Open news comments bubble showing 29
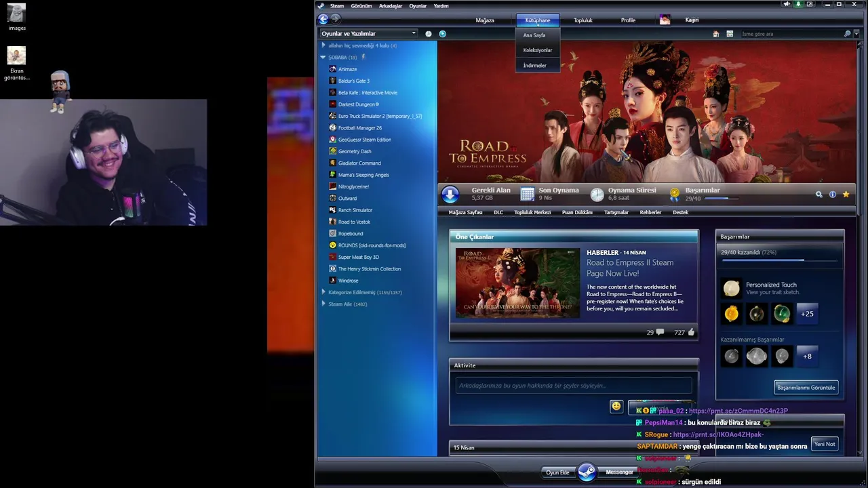 point(660,332)
